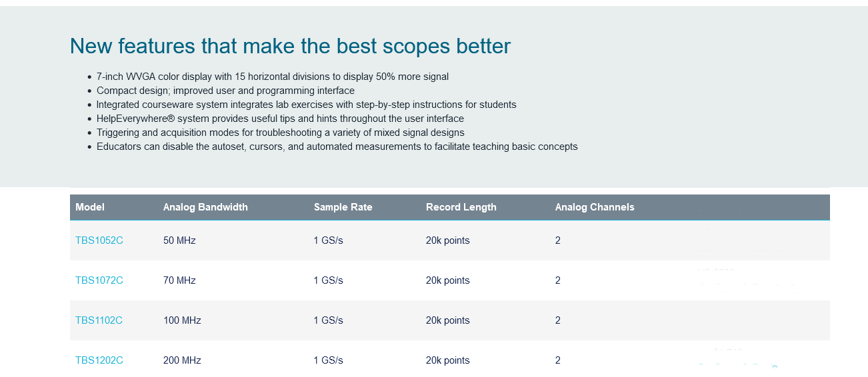Click the Record Length column header
868x377 pixels.
point(461,207)
